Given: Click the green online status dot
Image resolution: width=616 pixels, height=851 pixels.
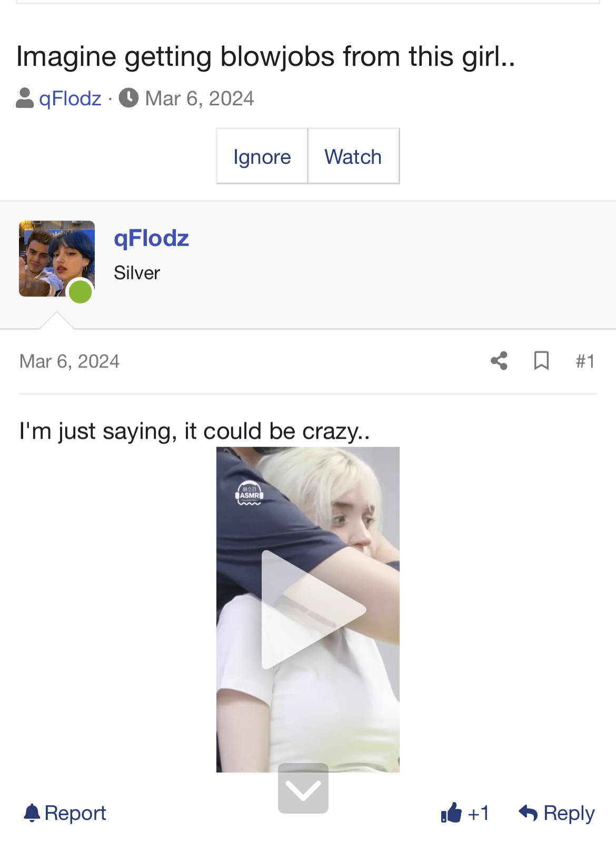Looking at the screenshot, I should (x=81, y=292).
